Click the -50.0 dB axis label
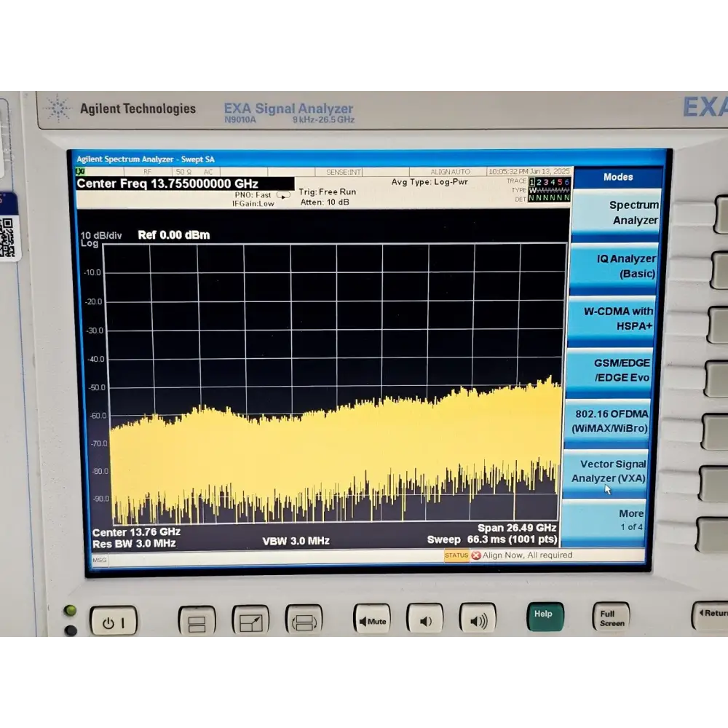 [97, 388]
